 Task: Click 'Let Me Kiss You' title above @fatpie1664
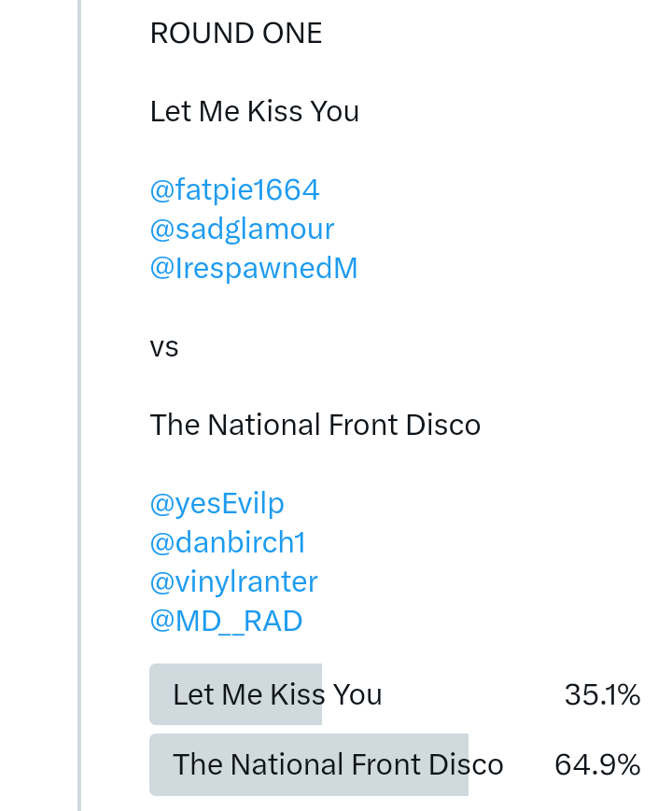click(254, 112)
